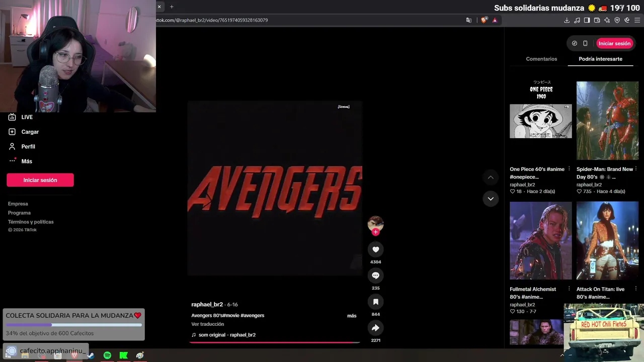Click the Brave Rewards triangle icon
644x362 pixels.
(x=495, y=20)
